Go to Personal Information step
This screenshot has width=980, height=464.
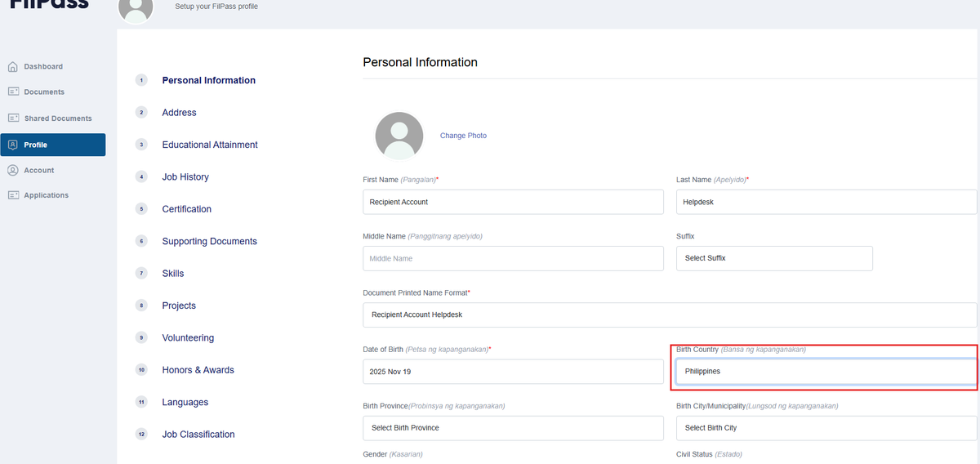coord(209,80)
